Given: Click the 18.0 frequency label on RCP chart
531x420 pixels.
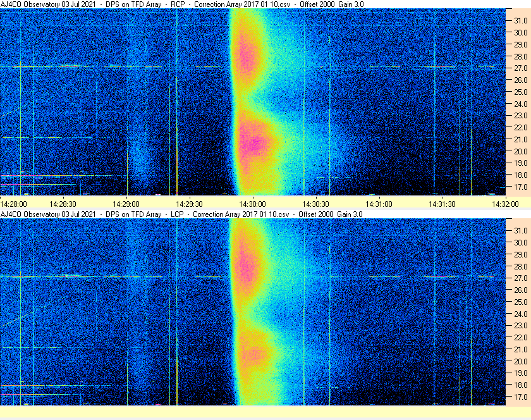Looking at the screenshot, I should point(521,175).
